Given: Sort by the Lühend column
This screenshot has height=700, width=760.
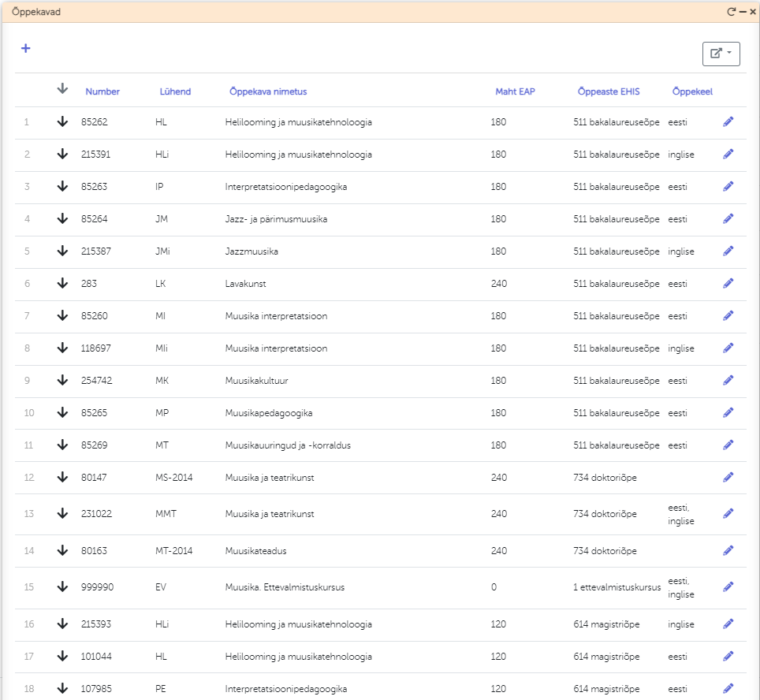Looking at the screenshot, I should pyautogui.click(x=175, y=91).
